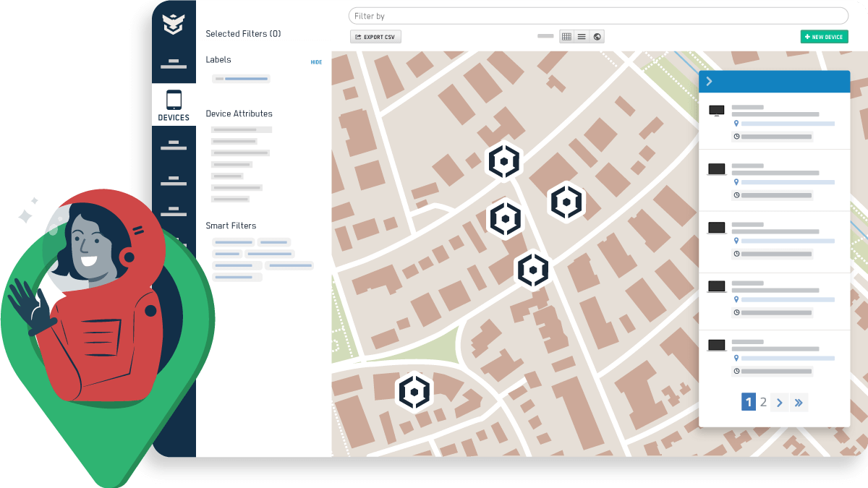The height and width of the screenshot is (488, 868).
Task: Toggle the Labels filter chip
Action: point(240,78)
